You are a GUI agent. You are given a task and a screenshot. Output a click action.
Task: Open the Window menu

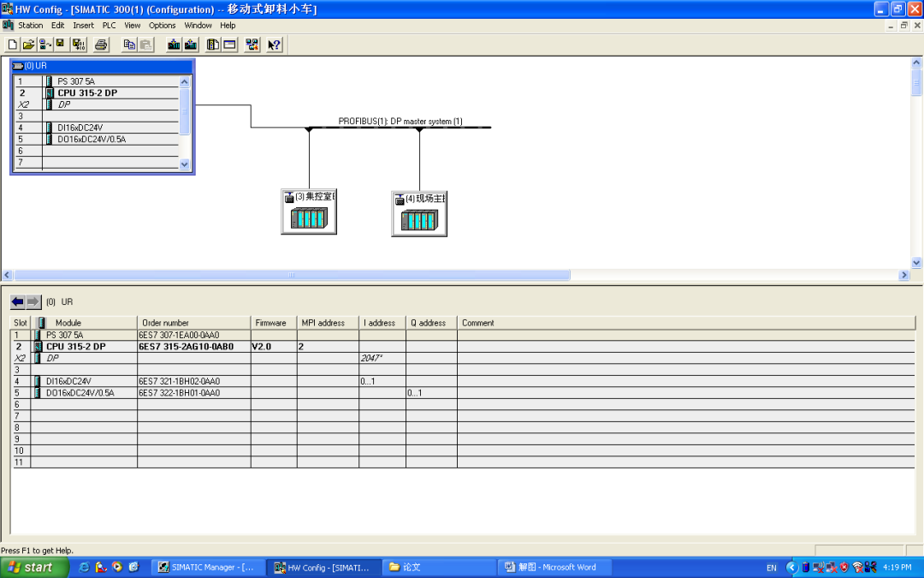coord(198,26)
